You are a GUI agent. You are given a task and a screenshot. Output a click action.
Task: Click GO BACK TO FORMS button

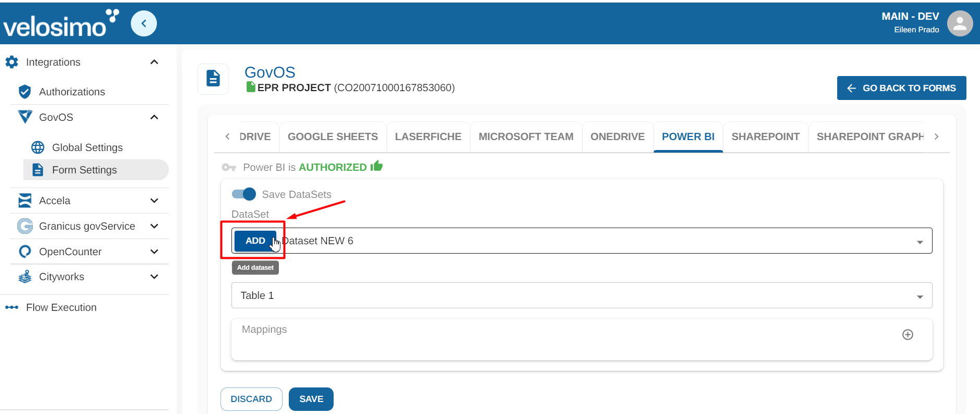pyautogui.click(x=901, y=88)
